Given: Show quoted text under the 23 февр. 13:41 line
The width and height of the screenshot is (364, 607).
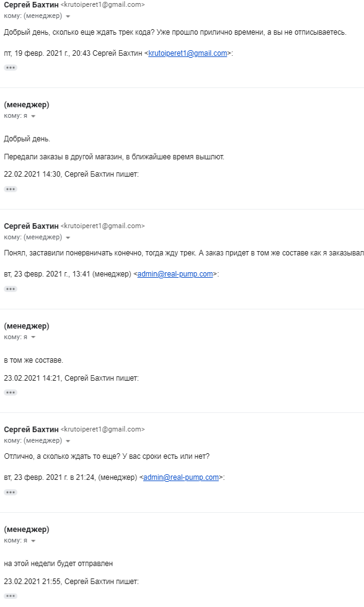Looking at the screenshot, I should pyautogui.click(x=11, y=289).
